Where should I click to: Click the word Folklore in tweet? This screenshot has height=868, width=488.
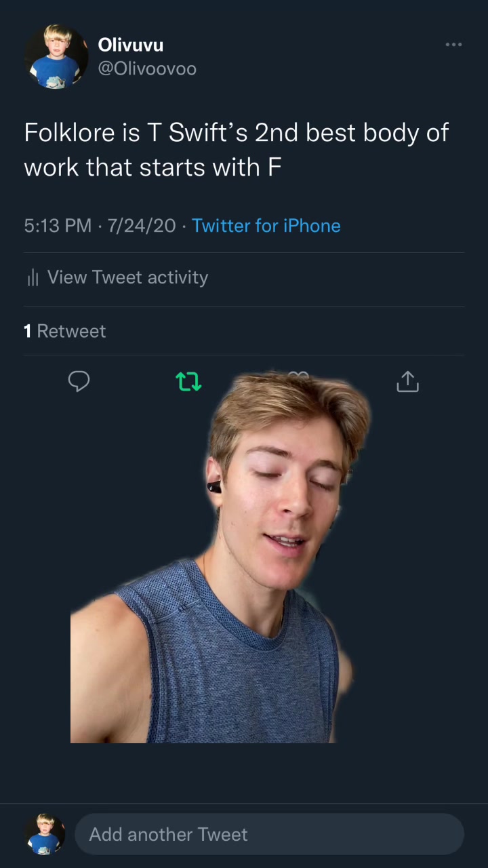tap(69, 132)
